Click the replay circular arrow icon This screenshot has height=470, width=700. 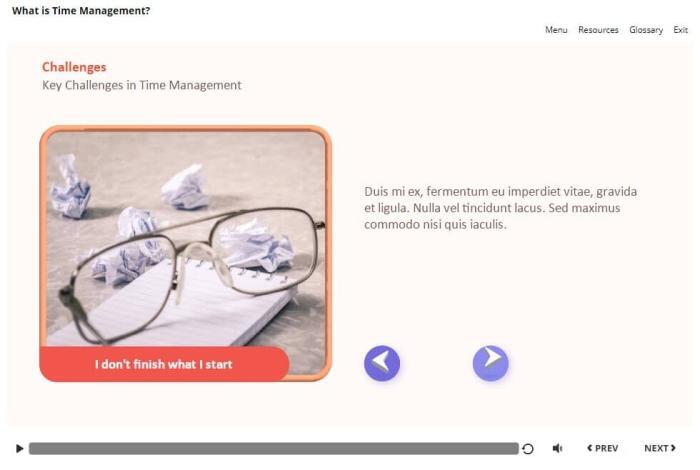(x=528, y=449)
